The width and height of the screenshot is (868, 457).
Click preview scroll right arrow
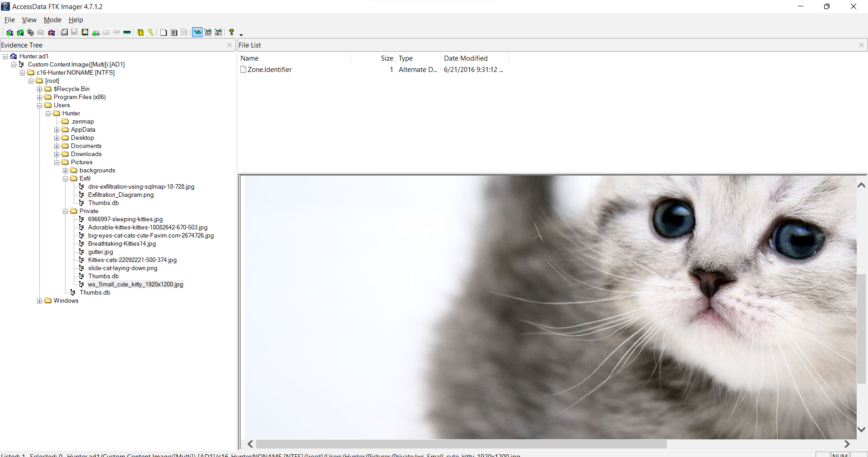coord(847,444)
